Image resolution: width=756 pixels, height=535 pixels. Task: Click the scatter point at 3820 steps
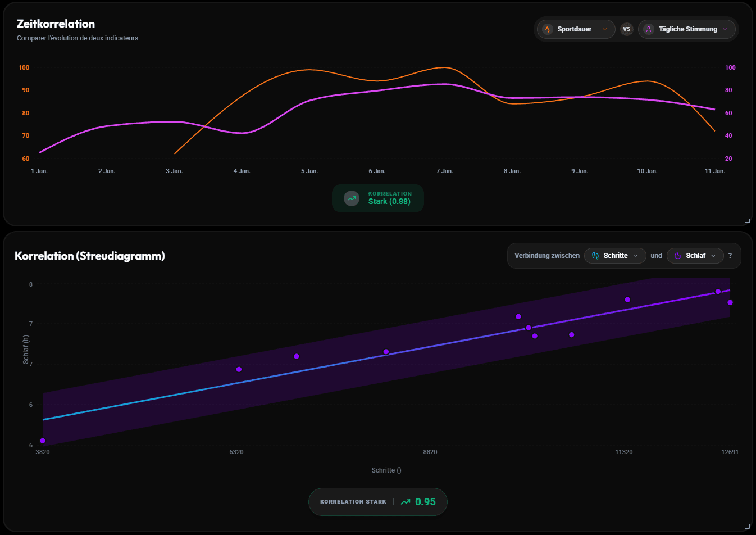(43, 441)
